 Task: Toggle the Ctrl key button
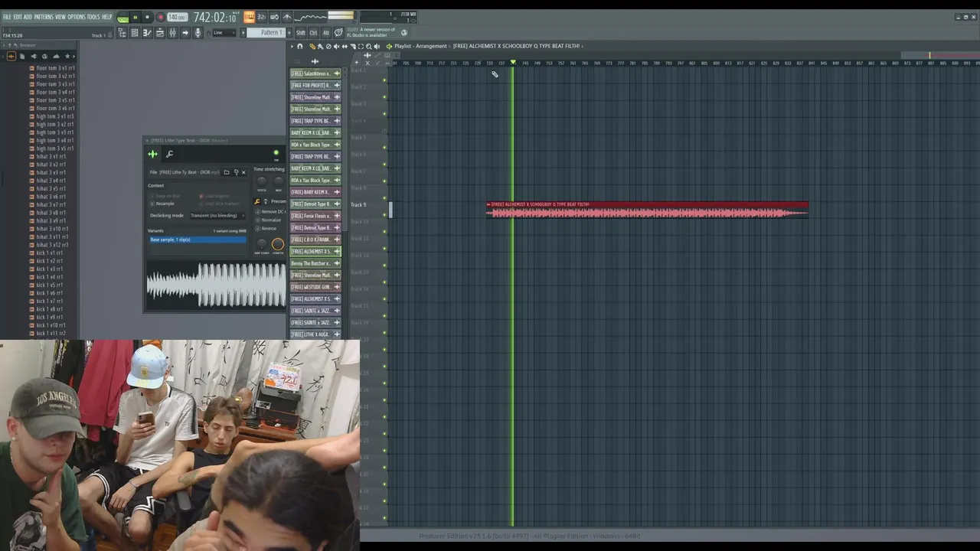pyautogui.click(x=313, y=33)
